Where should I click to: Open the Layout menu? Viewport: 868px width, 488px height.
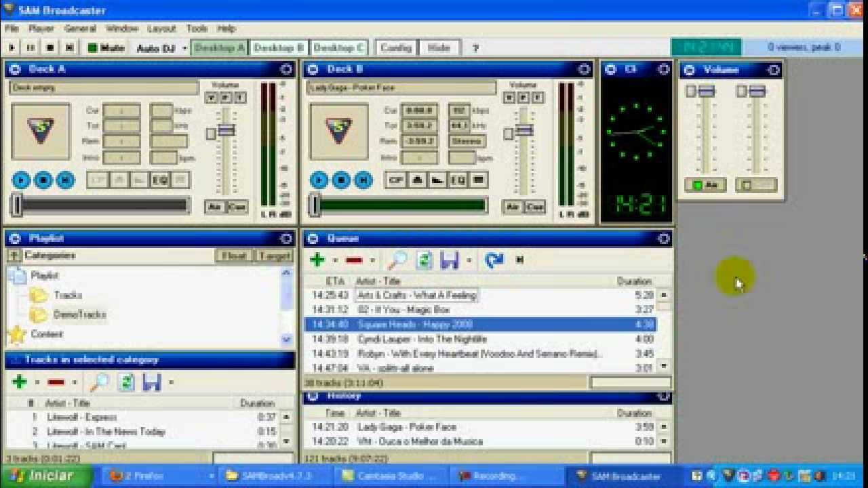(x=161, y=28)
